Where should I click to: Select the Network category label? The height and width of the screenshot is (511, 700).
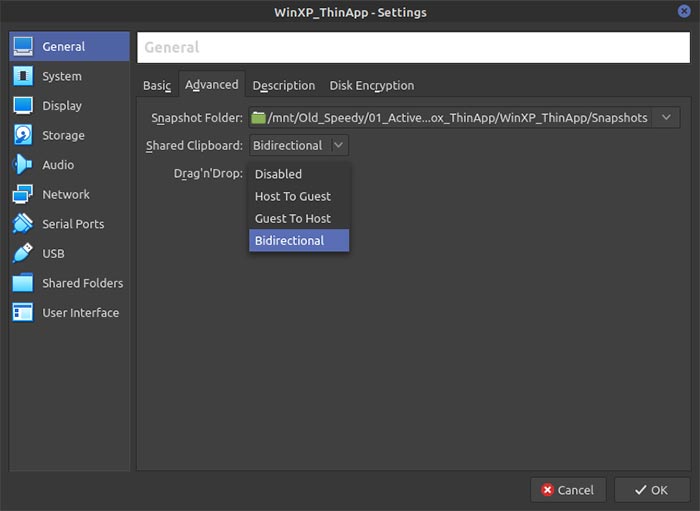[66, 195]
